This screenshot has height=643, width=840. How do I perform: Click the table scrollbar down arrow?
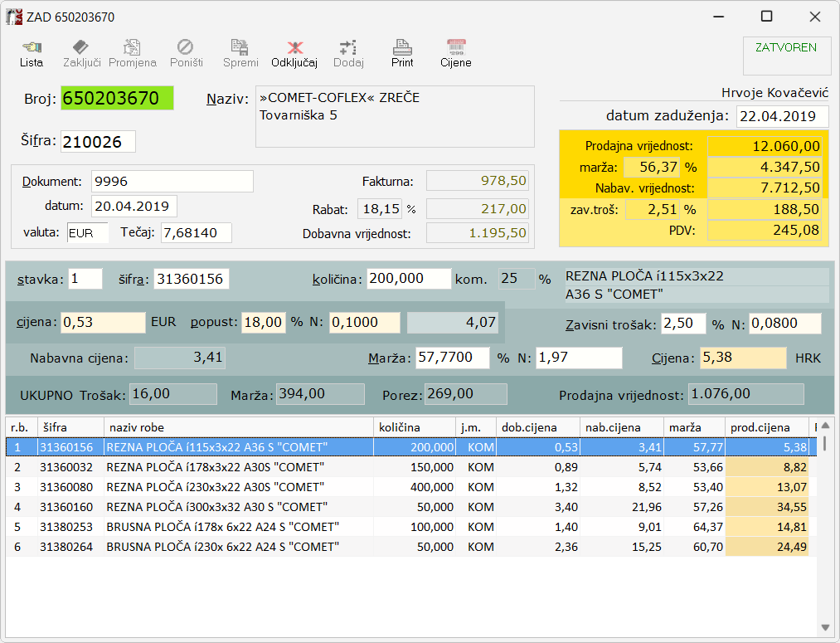[x=824, y=626]
